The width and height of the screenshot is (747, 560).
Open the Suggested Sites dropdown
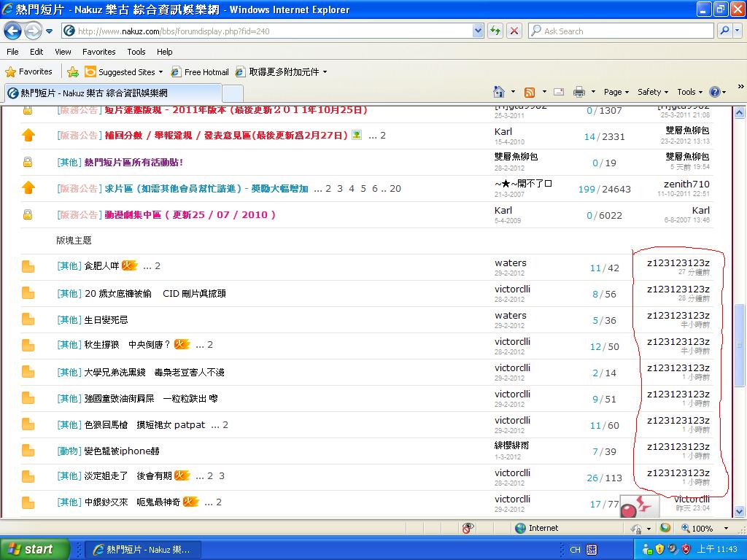click(x=124, y=72)
